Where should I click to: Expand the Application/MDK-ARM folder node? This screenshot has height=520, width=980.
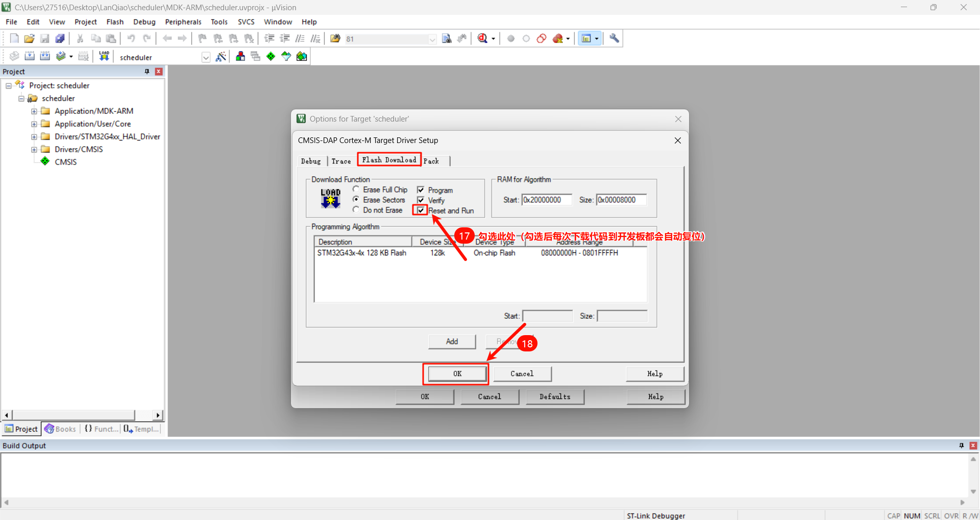pos(34,111)
